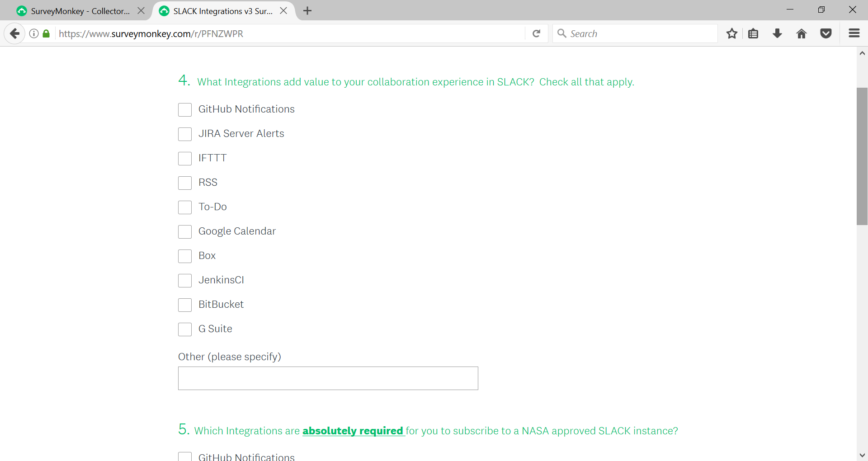Click the browser back arrow button

pos(14,33)
